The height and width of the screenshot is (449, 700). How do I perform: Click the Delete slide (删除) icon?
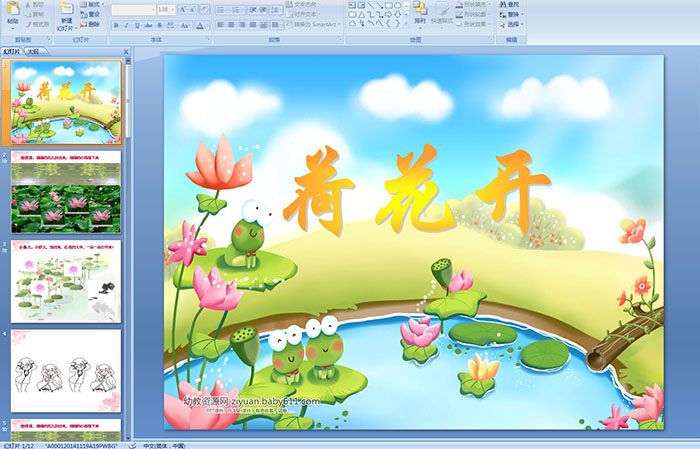pos(83,24)
